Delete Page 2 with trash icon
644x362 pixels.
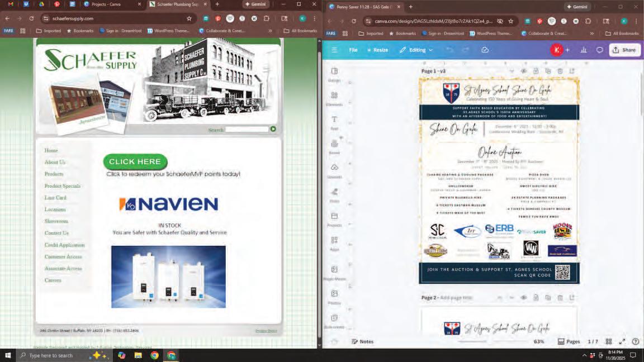tap(560, 298)
